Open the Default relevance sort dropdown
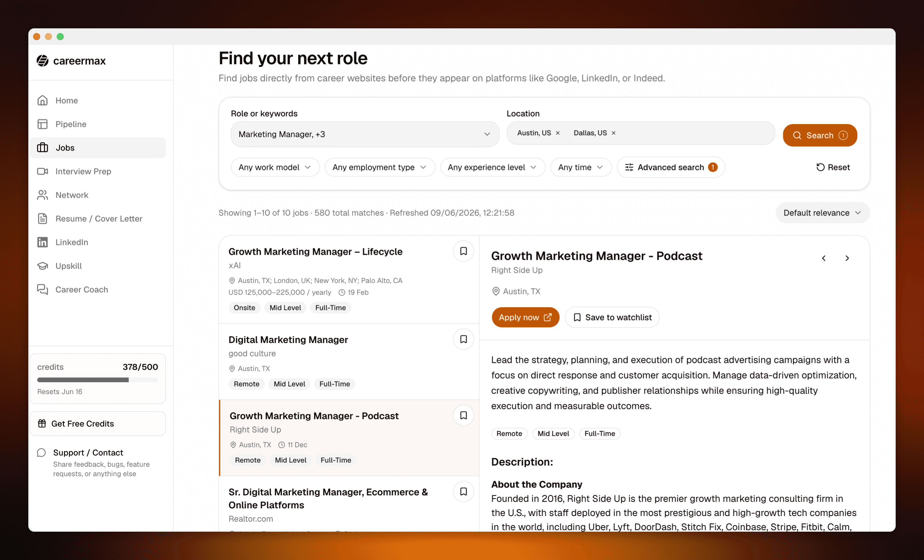This screenshot has height=560, width=924. [x=822, y=213]
